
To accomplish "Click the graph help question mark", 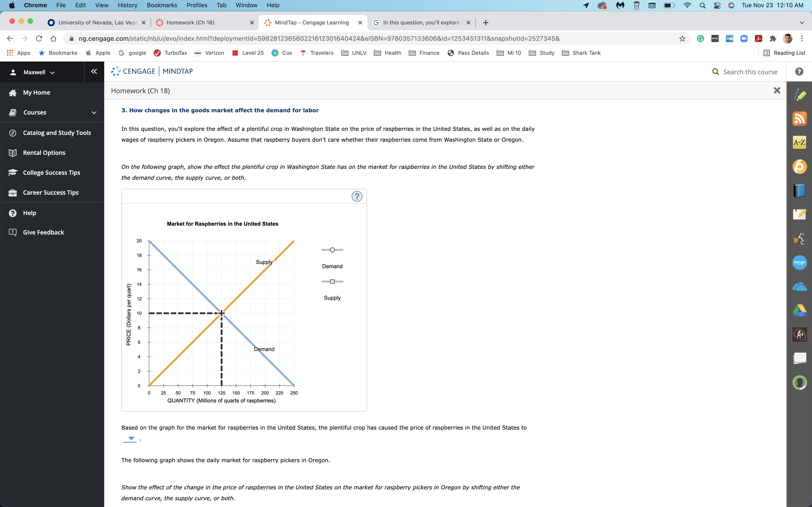I will pos(357,196).
